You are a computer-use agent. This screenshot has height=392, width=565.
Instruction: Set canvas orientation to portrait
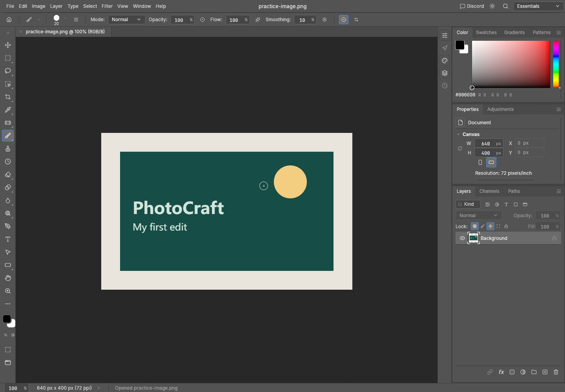[480, 162]
